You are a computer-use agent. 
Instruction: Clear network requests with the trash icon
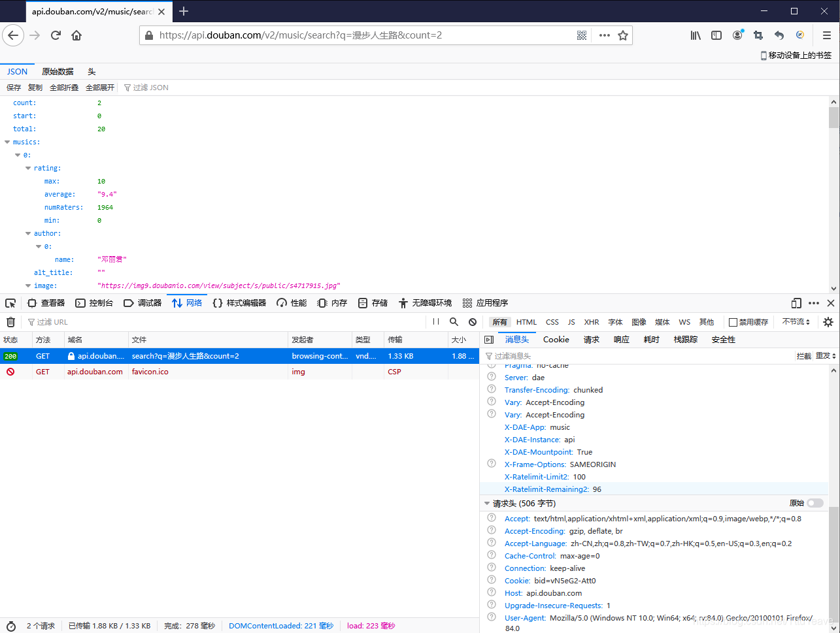pyautogui.click(x=10, y=322)
